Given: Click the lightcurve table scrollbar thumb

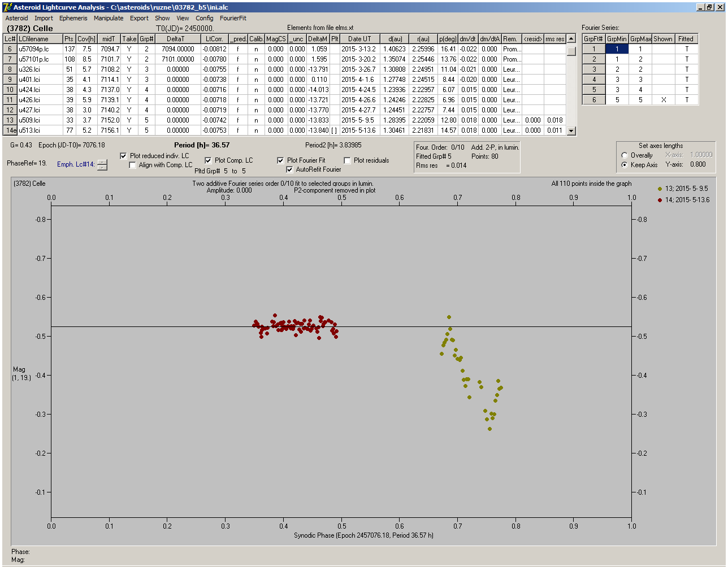Looking at the screenshot, I should [571, 51].
